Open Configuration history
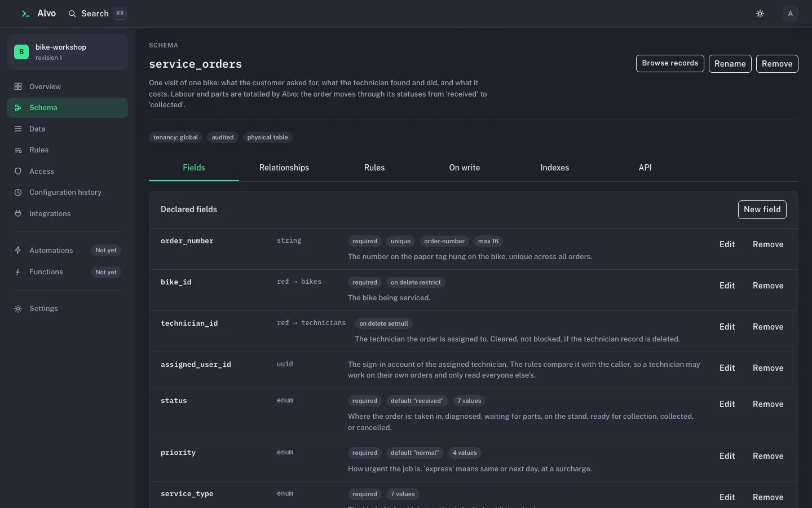The image size is (812, 508). (x=67, y=192)
